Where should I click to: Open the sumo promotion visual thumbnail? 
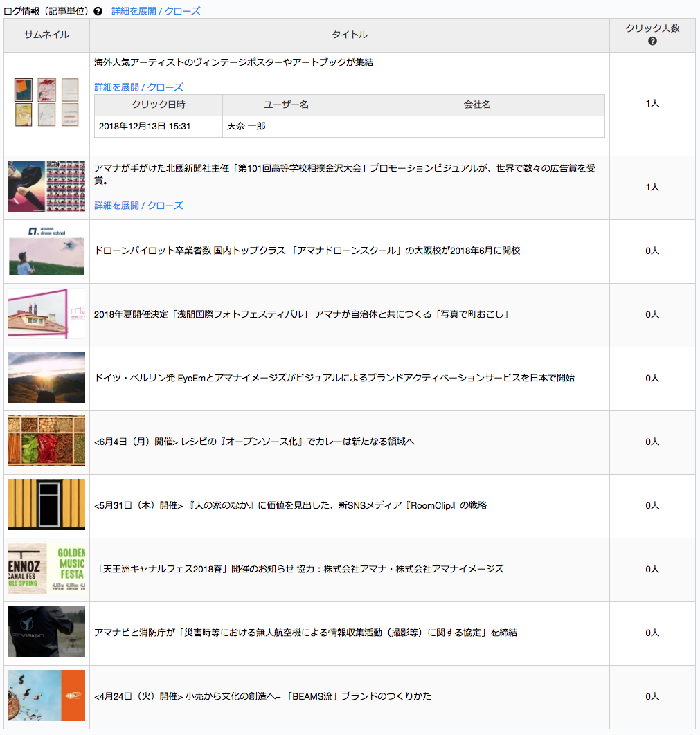tap(46, 186)
